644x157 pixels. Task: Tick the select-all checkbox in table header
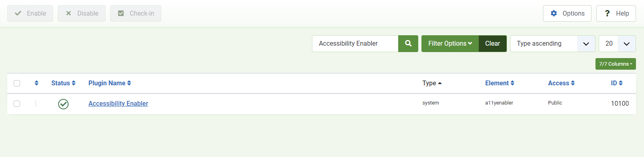coord(17,83)
